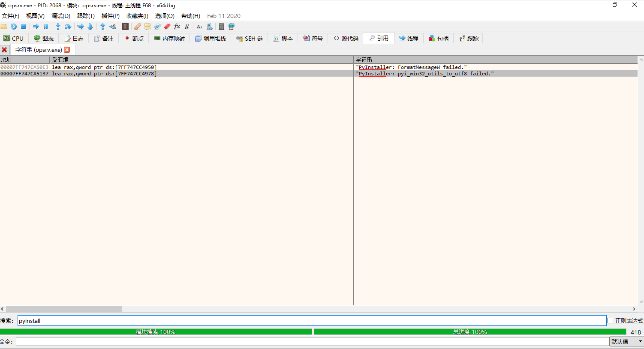Click the Trace Into toolbar icon
Image resolution: width=644 pixels, height=349 pixels.
pyautogui.click(x=81, y=27)
